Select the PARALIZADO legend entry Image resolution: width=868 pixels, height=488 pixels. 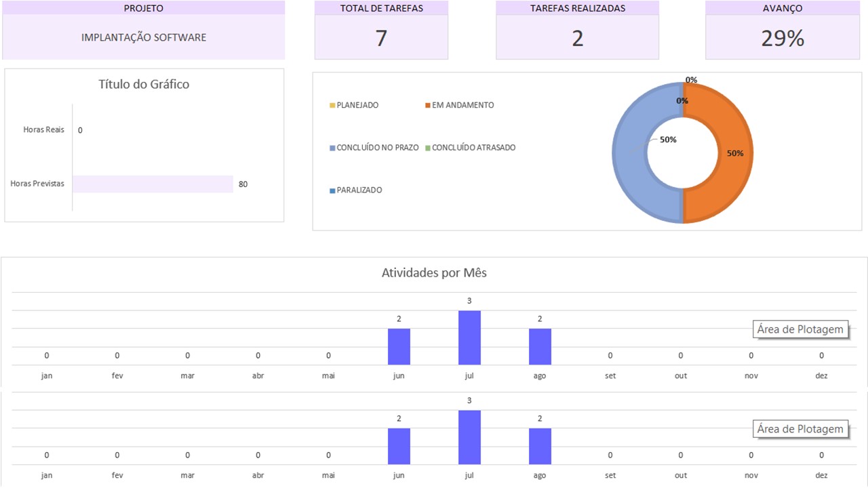(x=359, y=190)
